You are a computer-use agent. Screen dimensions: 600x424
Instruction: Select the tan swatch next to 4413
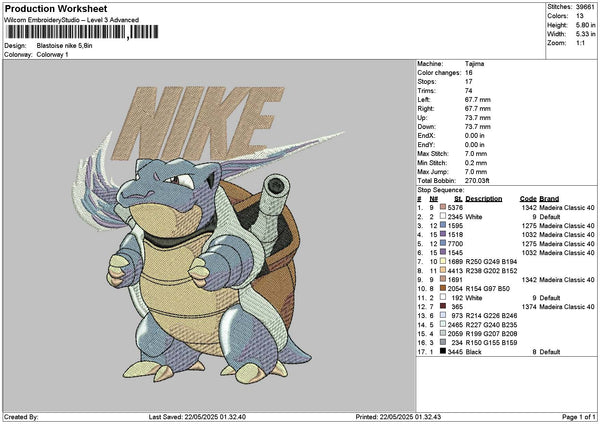[x=443, y=270]
